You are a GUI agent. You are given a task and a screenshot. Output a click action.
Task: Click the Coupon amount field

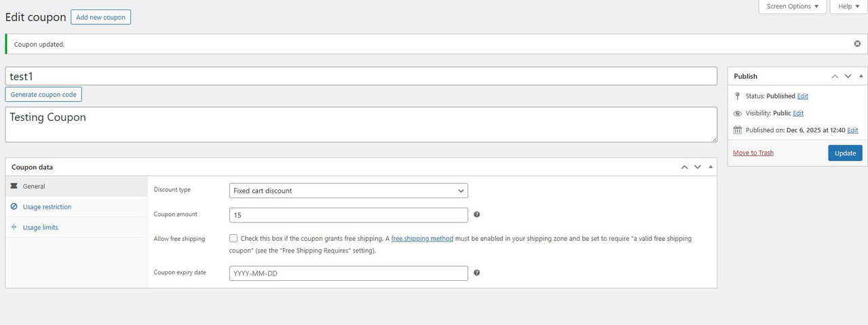[x=349, y=215]
